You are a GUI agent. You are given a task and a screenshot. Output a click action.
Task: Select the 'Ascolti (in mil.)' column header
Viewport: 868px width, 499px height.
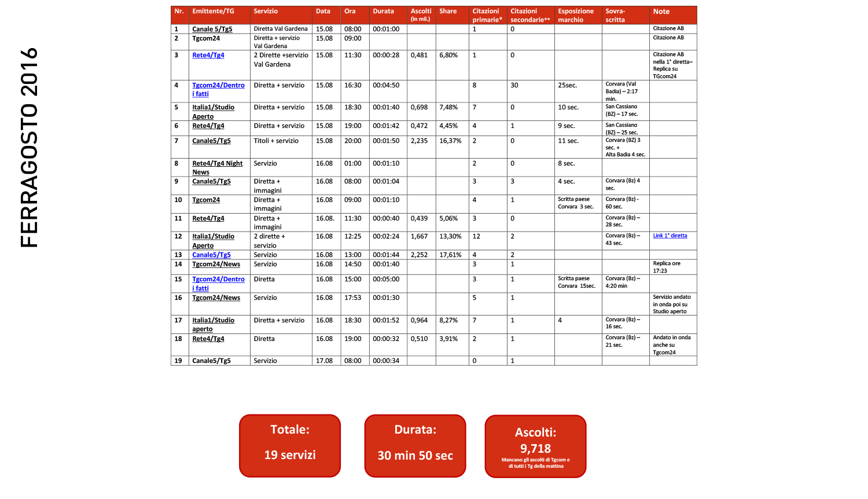point(421,15)
